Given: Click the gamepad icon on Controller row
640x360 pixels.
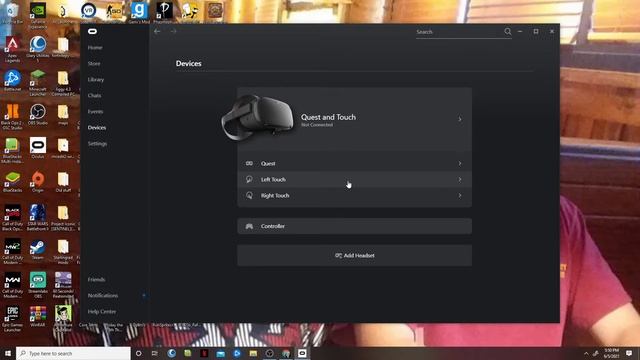Looking at the screenshot, I should pos(249,226).
